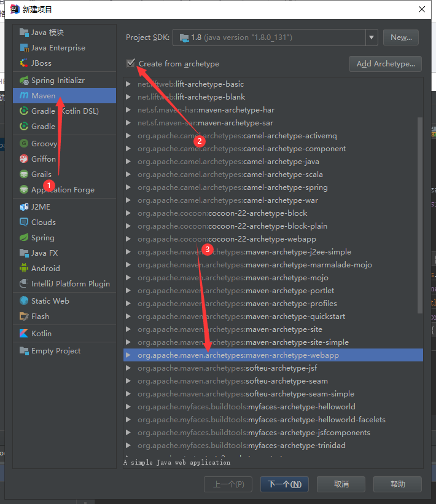Screen dimensions: 436x504
Task: Click the Add Archetype... button
Action: (386, 64)
